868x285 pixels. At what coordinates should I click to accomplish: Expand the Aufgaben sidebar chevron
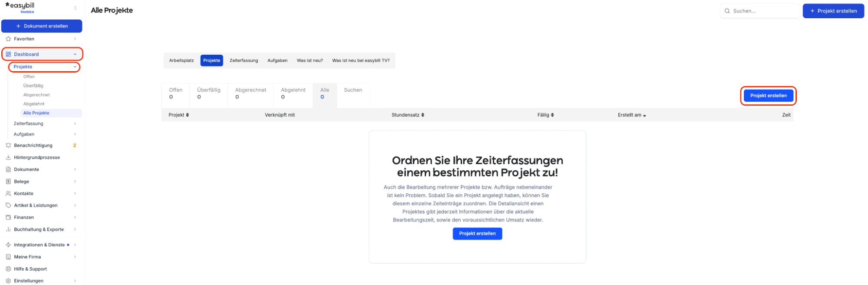tap(75, 134)
